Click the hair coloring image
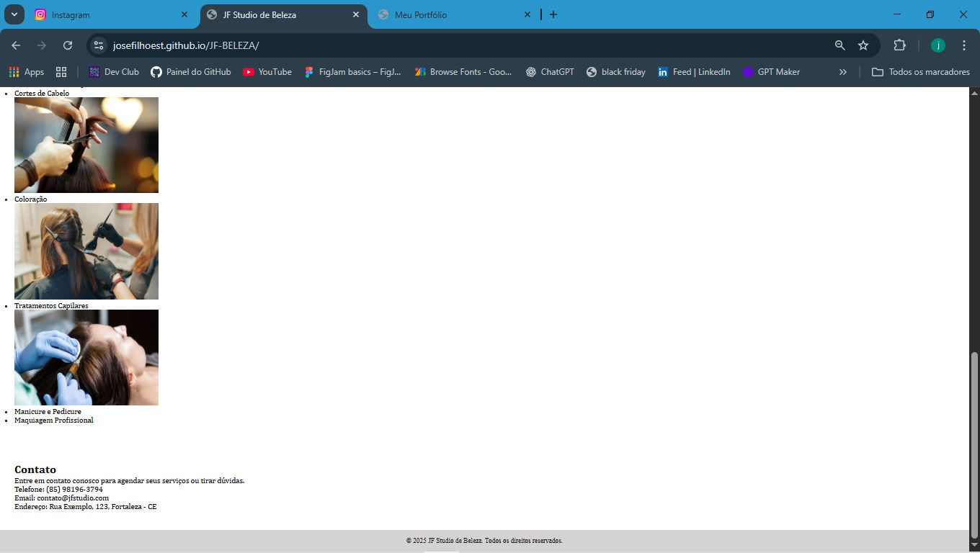 [x=86, y=251]
